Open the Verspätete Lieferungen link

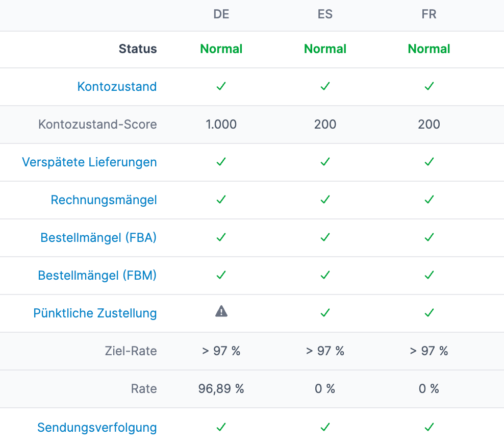click(89, 162)
